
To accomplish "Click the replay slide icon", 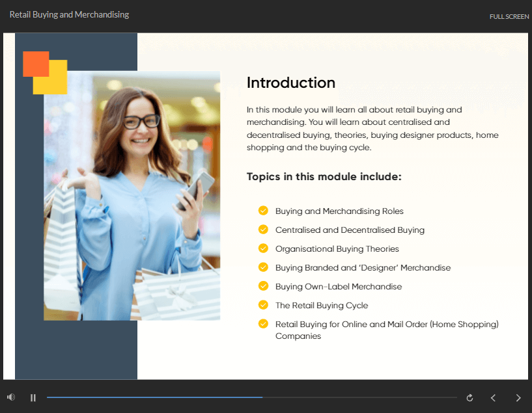I will (x=469, y=397).
